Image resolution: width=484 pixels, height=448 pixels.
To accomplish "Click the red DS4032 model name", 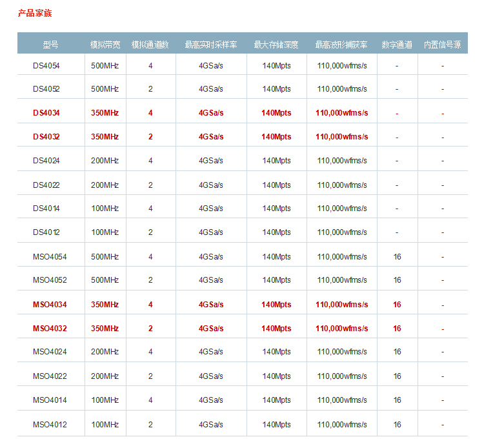I will click(46, 137).
